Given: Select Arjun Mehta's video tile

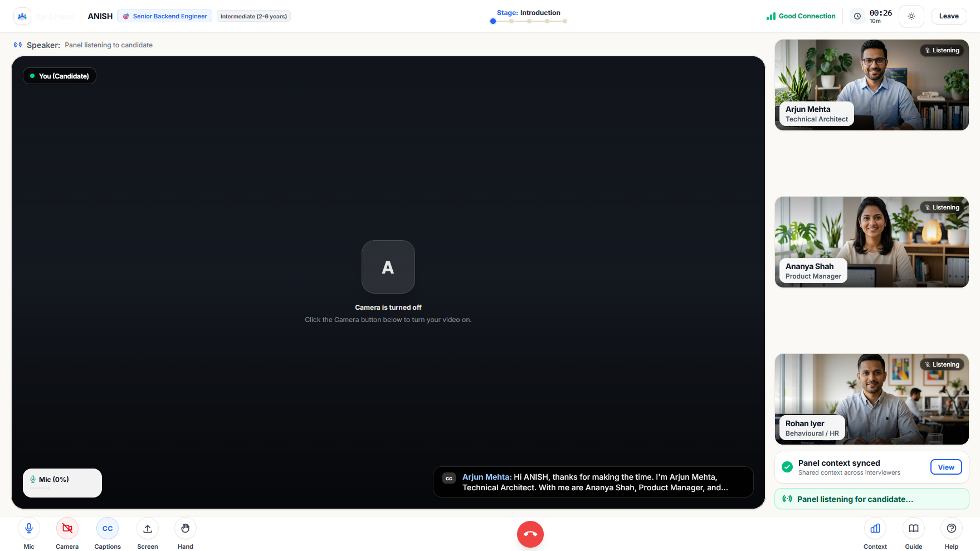Looking at the screenshot, I should pyautogui.click(x=872, y=85).
